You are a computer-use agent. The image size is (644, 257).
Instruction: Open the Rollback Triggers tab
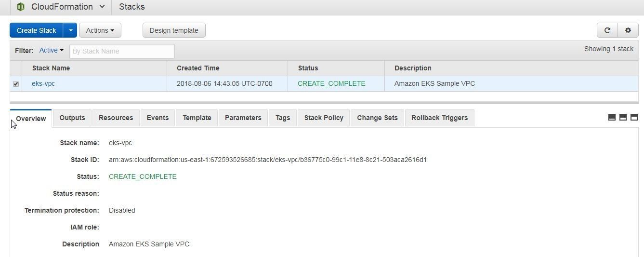click(439, 118)
